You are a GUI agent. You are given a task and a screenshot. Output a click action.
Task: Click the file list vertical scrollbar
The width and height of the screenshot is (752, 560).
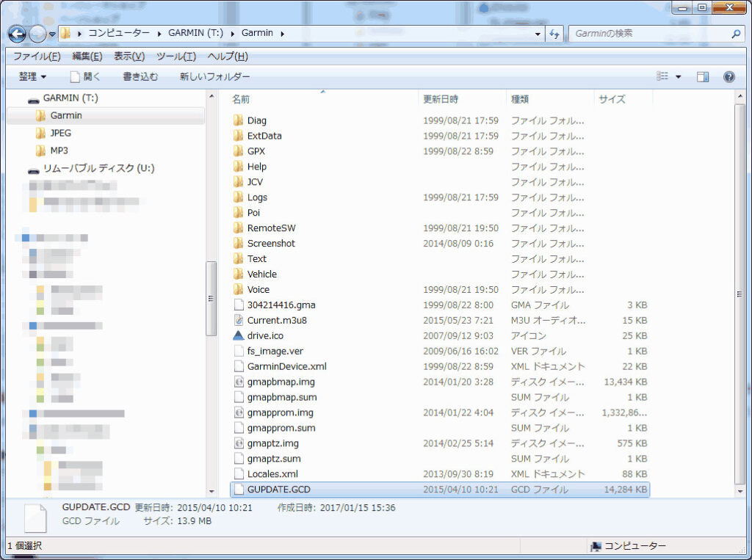tap(740, 294)
